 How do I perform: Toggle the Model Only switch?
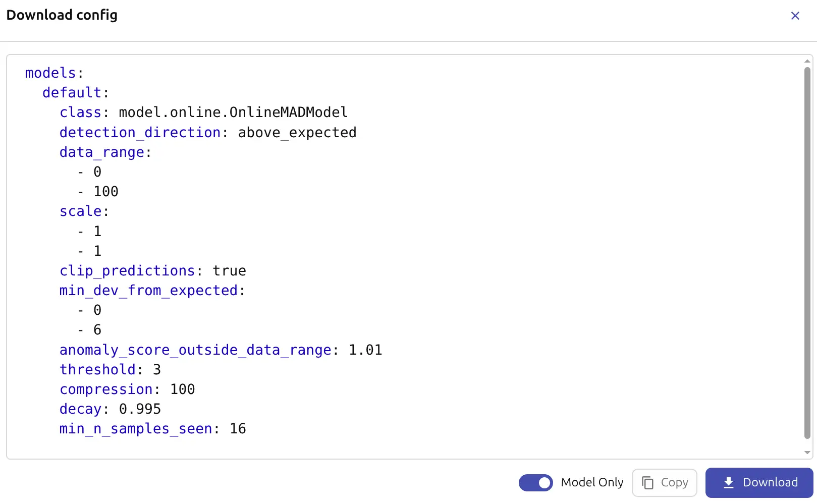coord(535,483)
